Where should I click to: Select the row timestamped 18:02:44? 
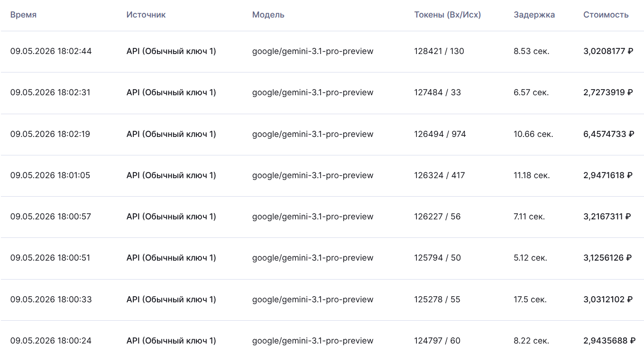[322, 52]
